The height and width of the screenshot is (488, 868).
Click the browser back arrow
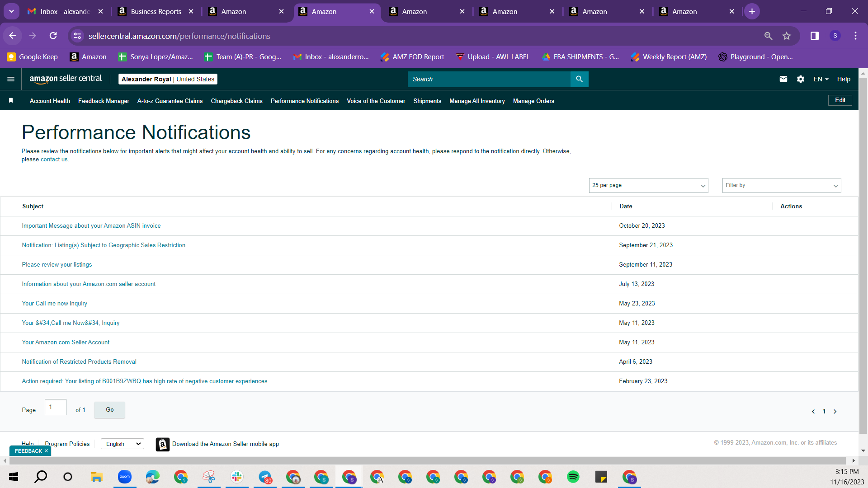coord(13,36)
